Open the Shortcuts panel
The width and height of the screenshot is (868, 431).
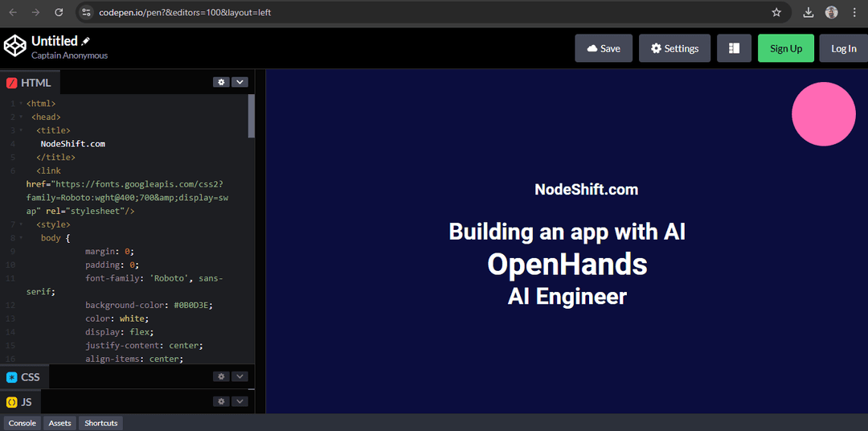(x=100, y=423)
